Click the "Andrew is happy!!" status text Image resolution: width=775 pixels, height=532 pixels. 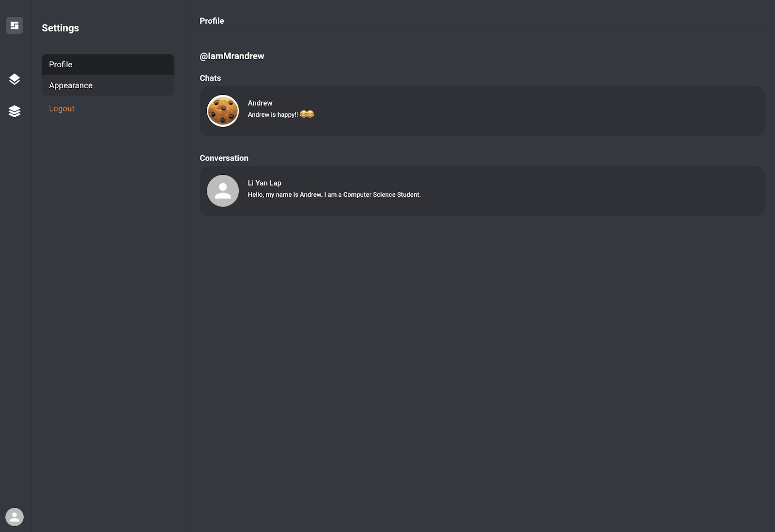tap(273, 115)
